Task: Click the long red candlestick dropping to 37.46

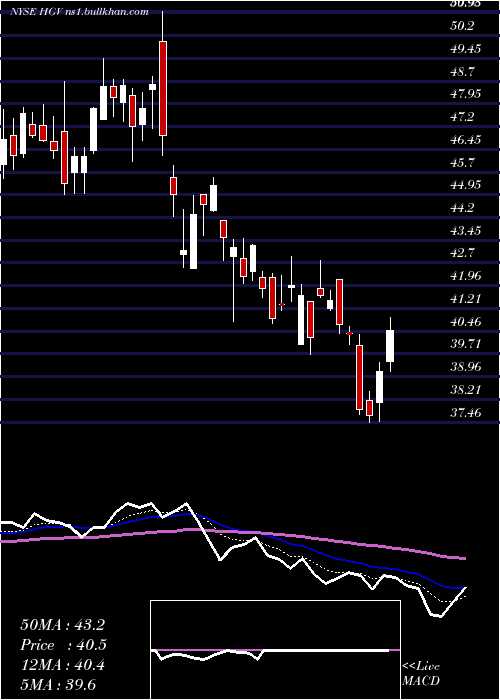Action: [359, 377]
